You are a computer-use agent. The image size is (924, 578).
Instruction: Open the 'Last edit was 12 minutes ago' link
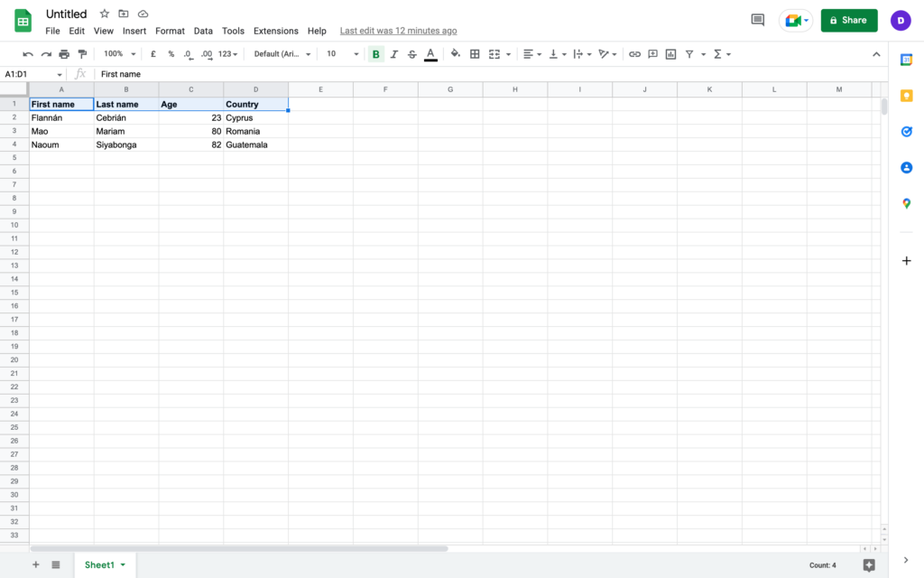tap(398, 31)
